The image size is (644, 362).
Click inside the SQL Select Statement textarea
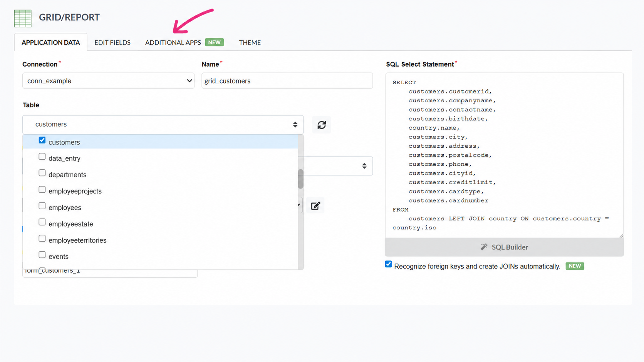tap(504, 155)
